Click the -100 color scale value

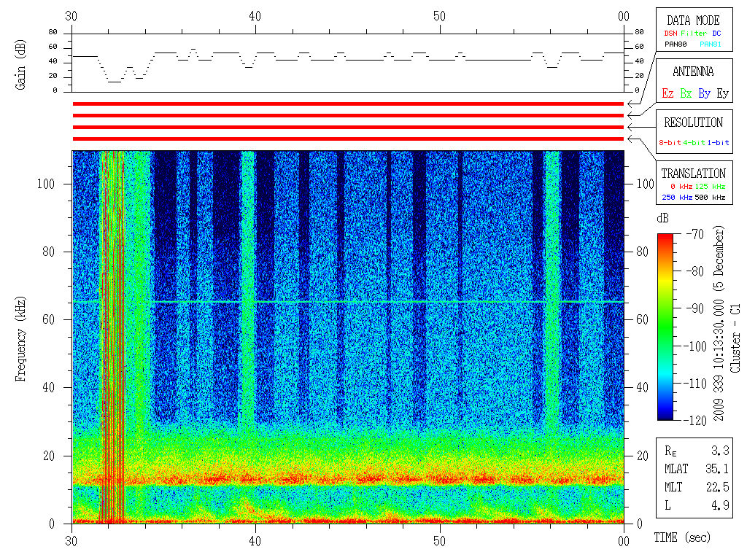point(695,346)
